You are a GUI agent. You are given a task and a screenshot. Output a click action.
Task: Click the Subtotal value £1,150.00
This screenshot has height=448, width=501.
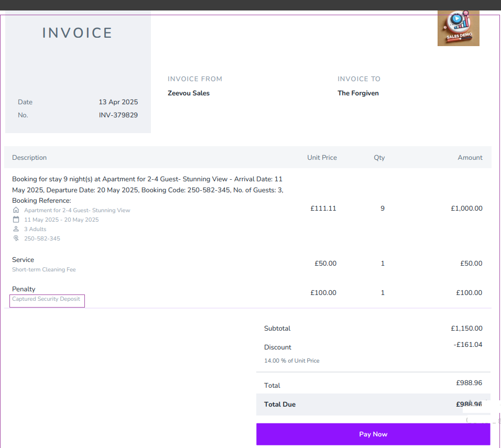(x=466, y=328)
